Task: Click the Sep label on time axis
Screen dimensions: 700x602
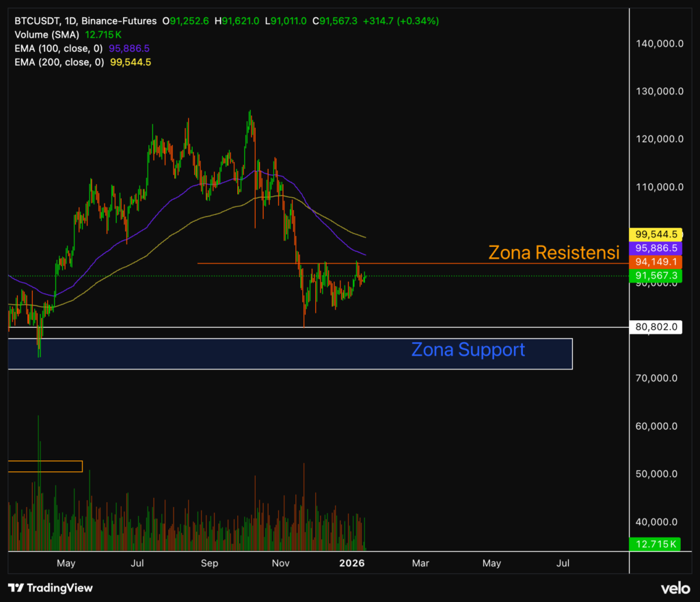Action: coord(209,563)
